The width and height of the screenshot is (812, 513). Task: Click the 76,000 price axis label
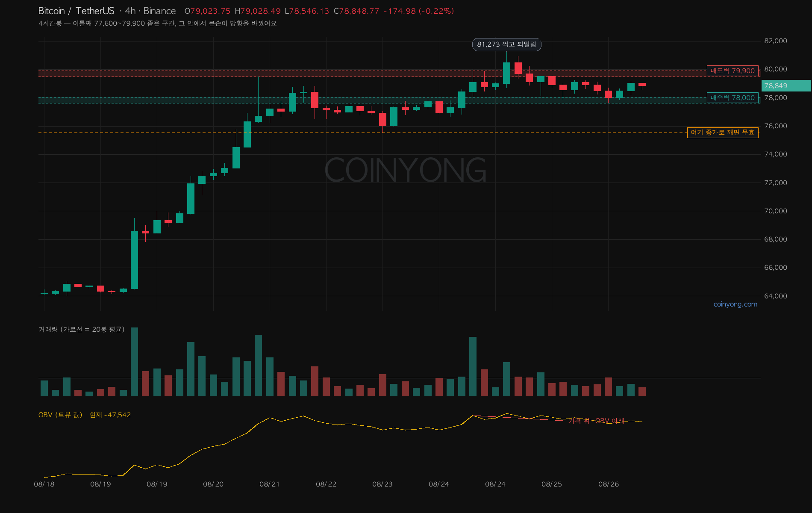coord(775,126)
